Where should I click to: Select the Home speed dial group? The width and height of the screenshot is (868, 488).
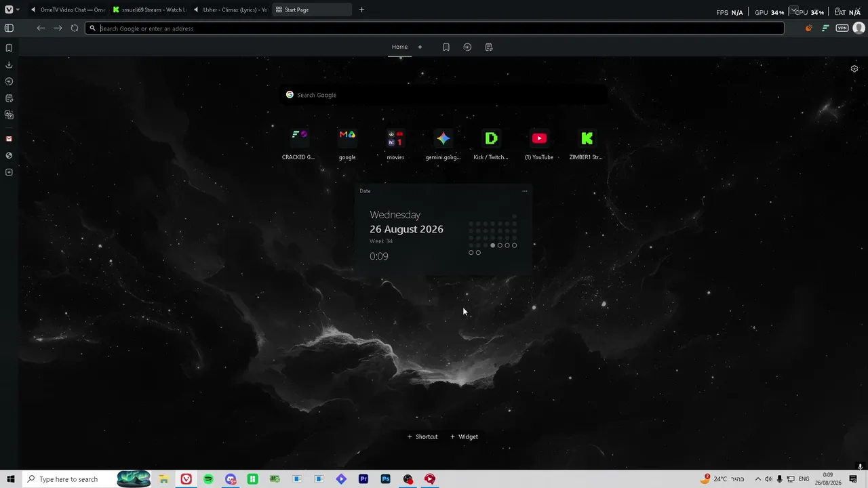pyautogui.click(x=399, y=47)
